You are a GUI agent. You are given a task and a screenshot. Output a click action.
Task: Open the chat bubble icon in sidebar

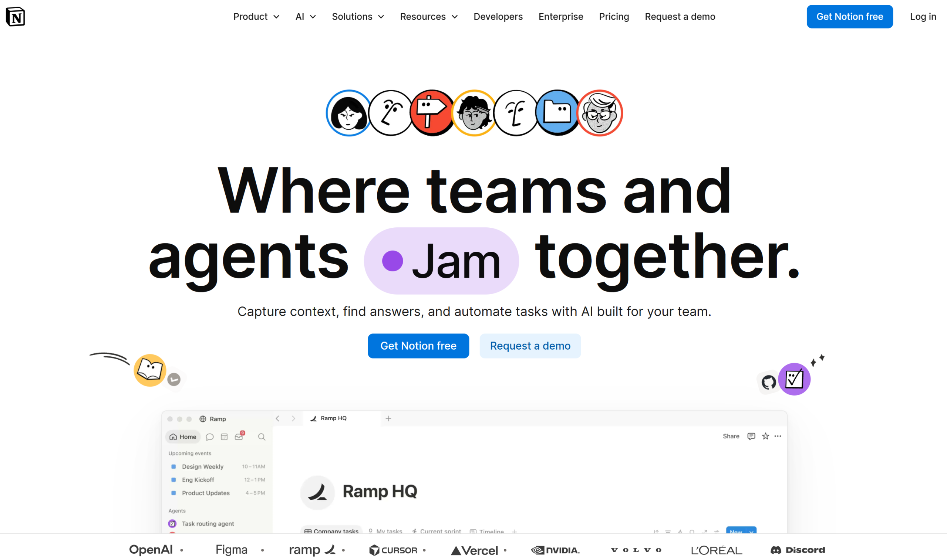point(210,437)
